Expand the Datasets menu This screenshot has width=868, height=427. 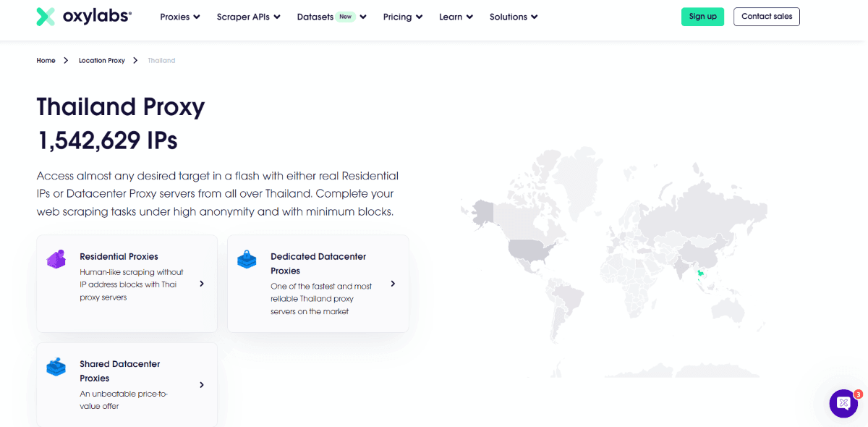click(x=331, y=17)
